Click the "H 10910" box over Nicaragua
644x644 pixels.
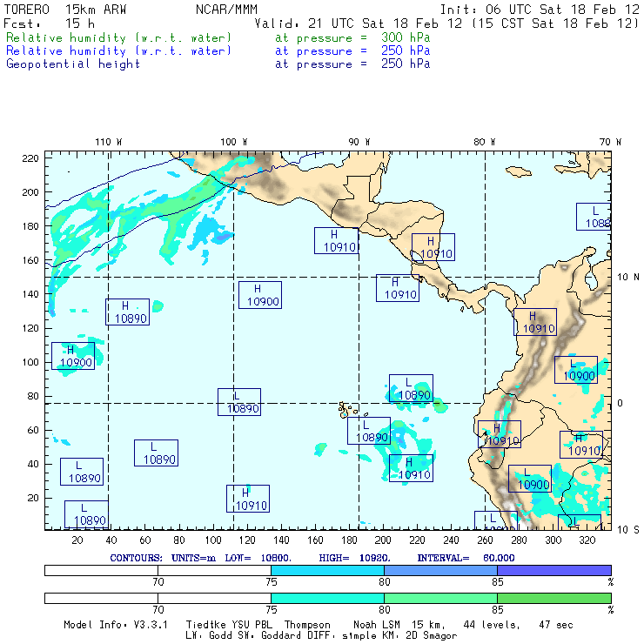click(x=433, y=247)
